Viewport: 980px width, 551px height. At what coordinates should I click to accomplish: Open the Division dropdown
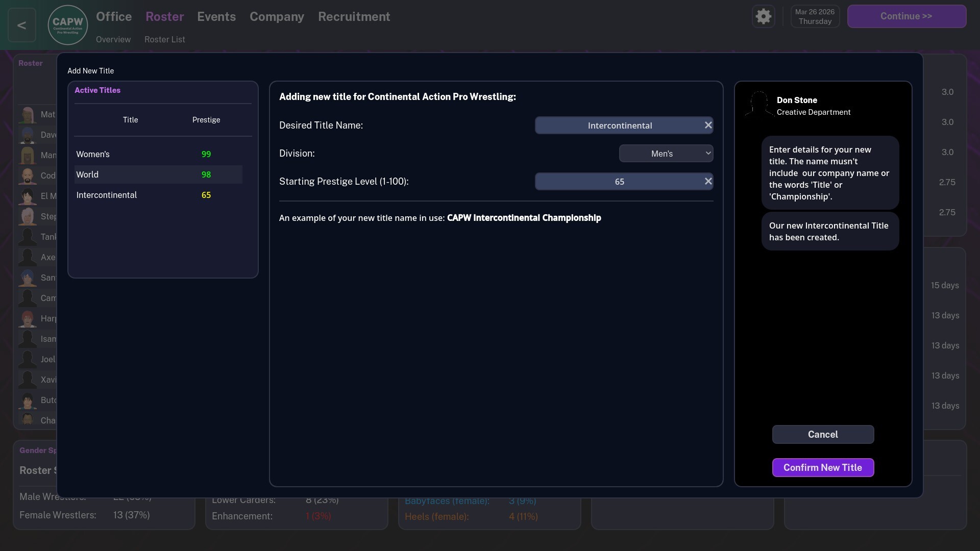[666, 153]
